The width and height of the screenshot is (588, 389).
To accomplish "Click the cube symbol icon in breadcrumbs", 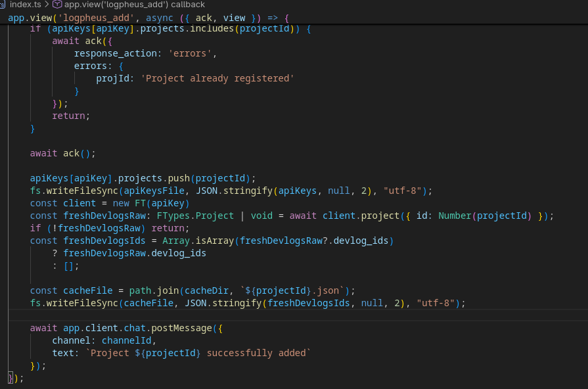I will coord(57,5).
